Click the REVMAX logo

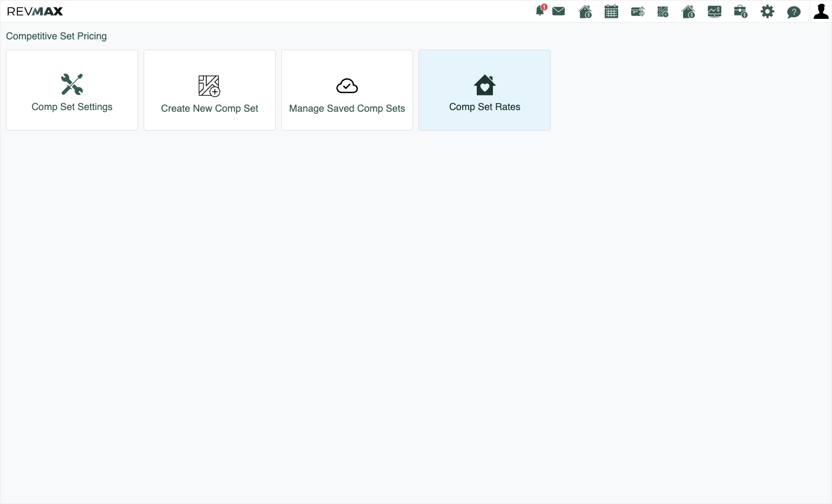click(x=35, y=11)
